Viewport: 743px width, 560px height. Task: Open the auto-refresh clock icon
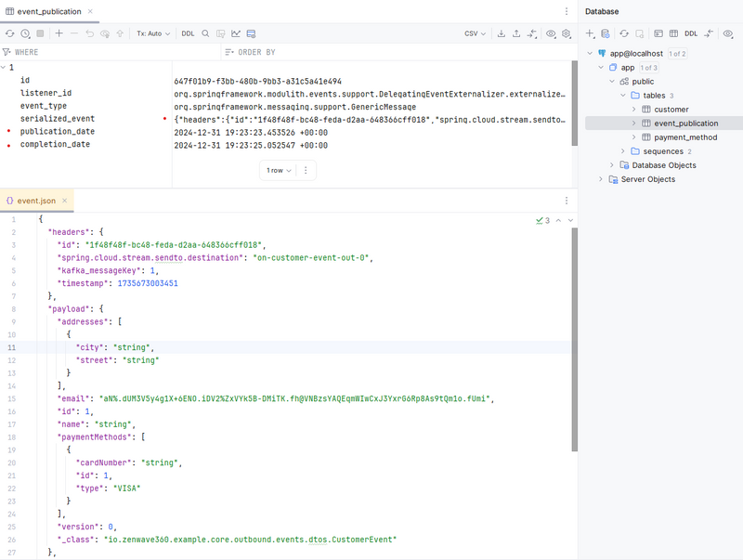(x=25, y=33)
